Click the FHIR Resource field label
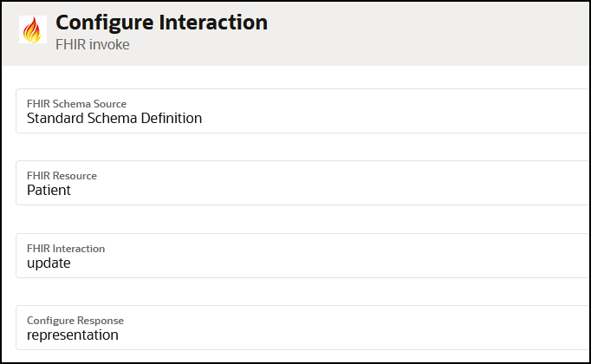The image size is (591, 364). click(x=62, y=176)
